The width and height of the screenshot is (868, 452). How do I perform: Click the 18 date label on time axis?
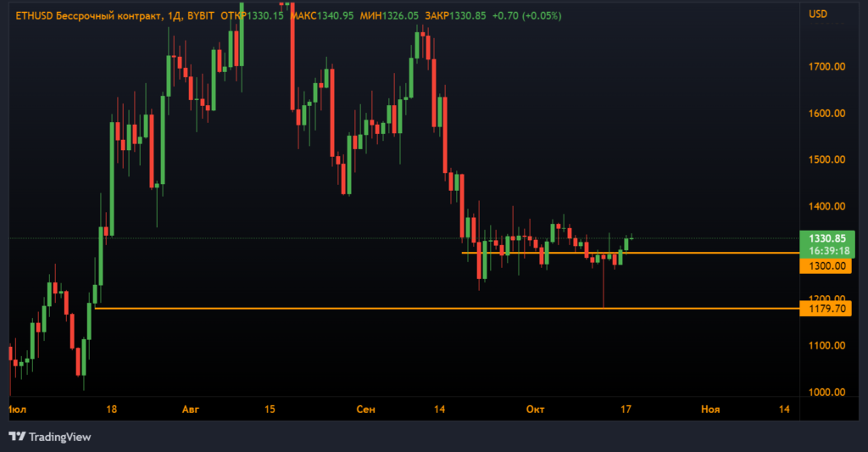111,410
